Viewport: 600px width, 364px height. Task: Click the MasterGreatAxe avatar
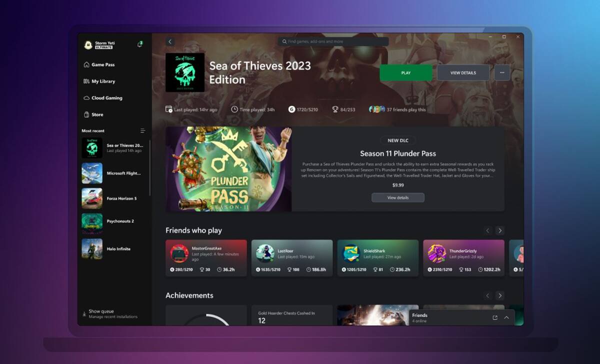179,253
